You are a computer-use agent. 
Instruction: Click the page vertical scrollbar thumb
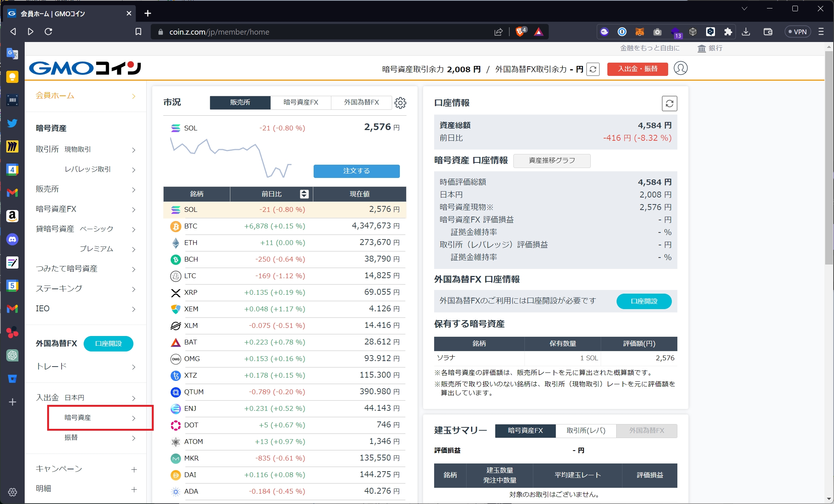pyautogui.click(x=829, y=158)
